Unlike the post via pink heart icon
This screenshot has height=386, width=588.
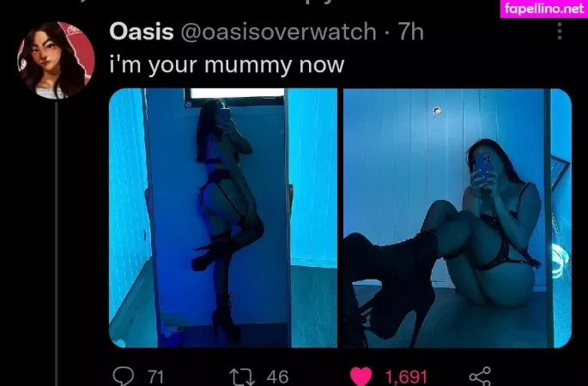pos(361,377)
